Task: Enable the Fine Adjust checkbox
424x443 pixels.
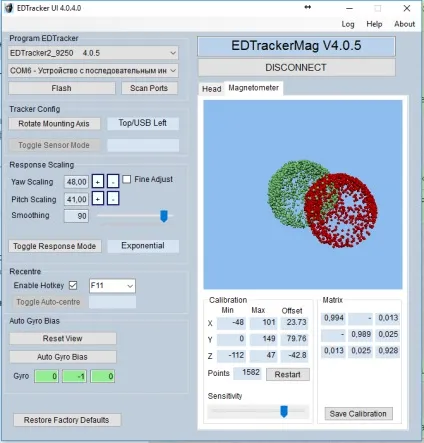Action: [x=127, y=179]
